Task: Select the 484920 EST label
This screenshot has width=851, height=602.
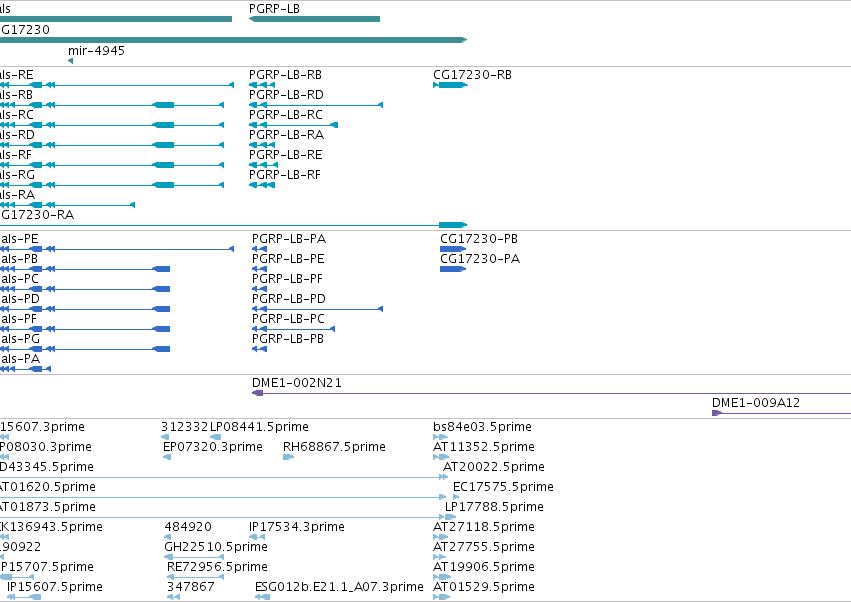Action: 188,527
